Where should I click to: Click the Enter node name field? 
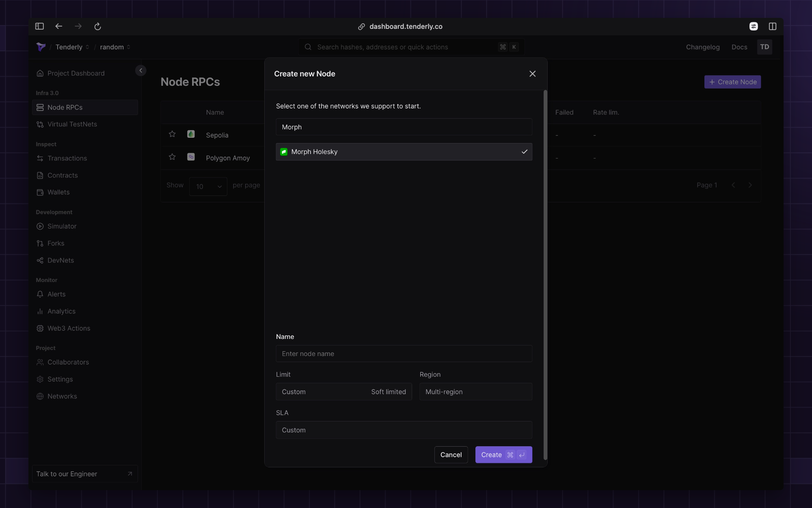click(x=404, y=354)
